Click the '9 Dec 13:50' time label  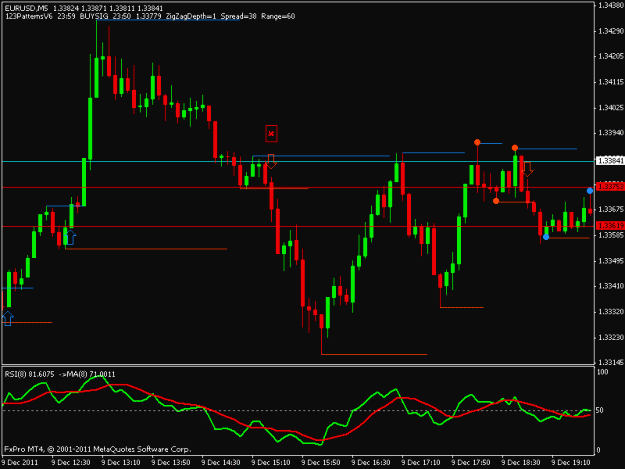point(171,463)
